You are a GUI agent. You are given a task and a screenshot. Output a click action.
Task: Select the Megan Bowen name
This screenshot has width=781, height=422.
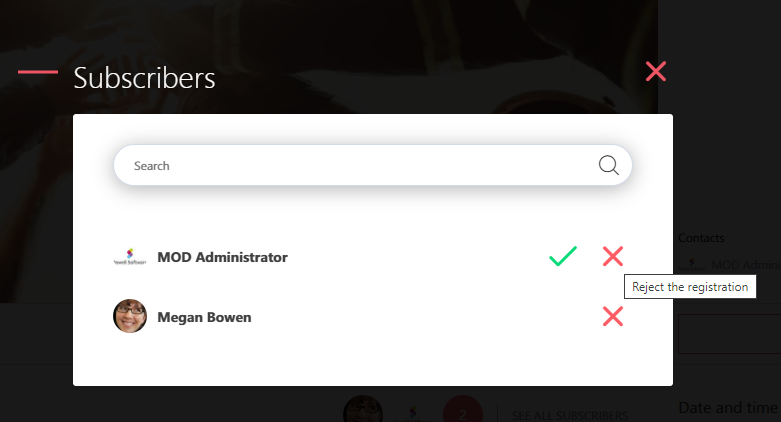(x=204, y=317)
